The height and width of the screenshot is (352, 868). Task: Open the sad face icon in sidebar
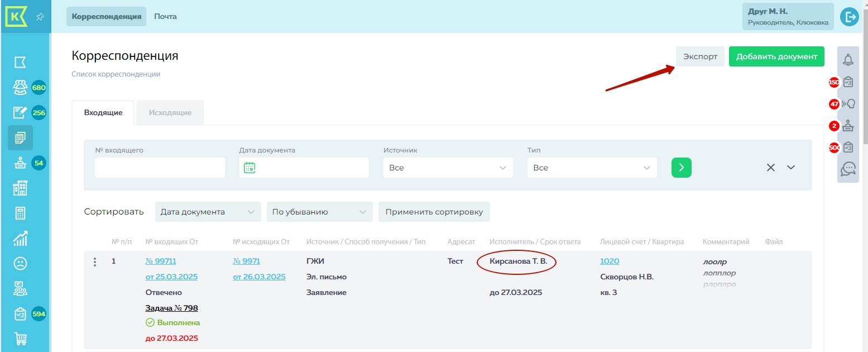[20, 263]
